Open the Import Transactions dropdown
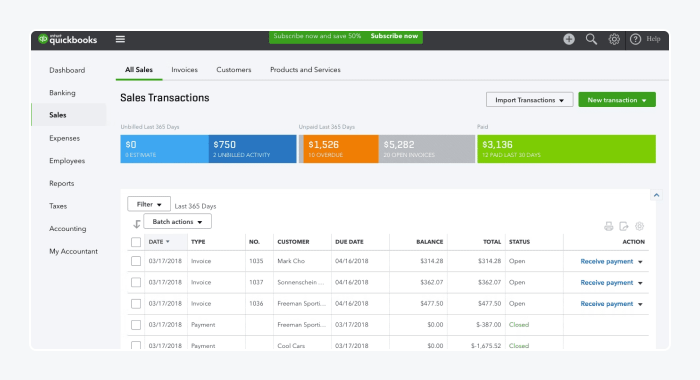The width and height of the screenshot is (700, 380). [x=529, y=100]
